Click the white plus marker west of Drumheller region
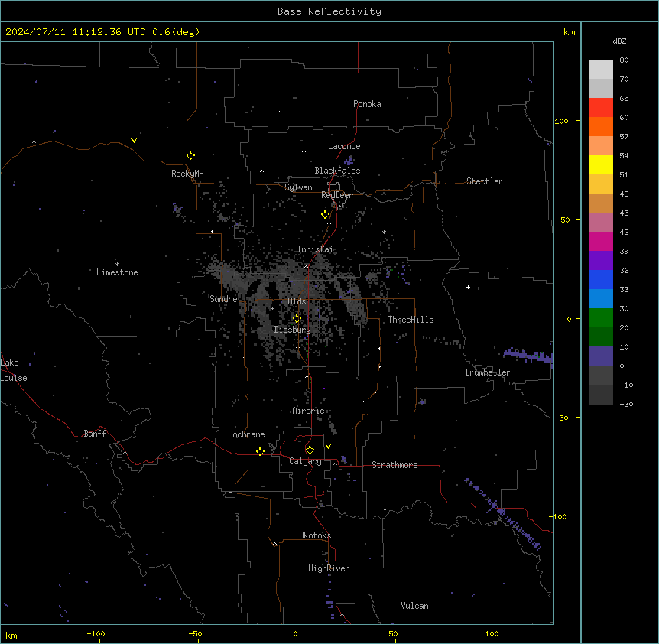Viewport: 659px width, 644px height. coord(468,287)
